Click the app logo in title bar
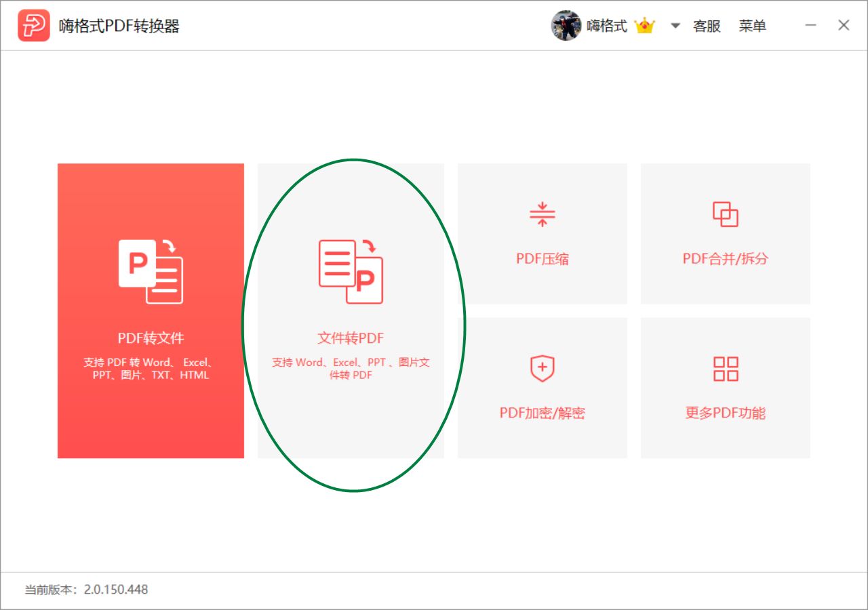Screen dimensions: 868x610 point(33,25)
